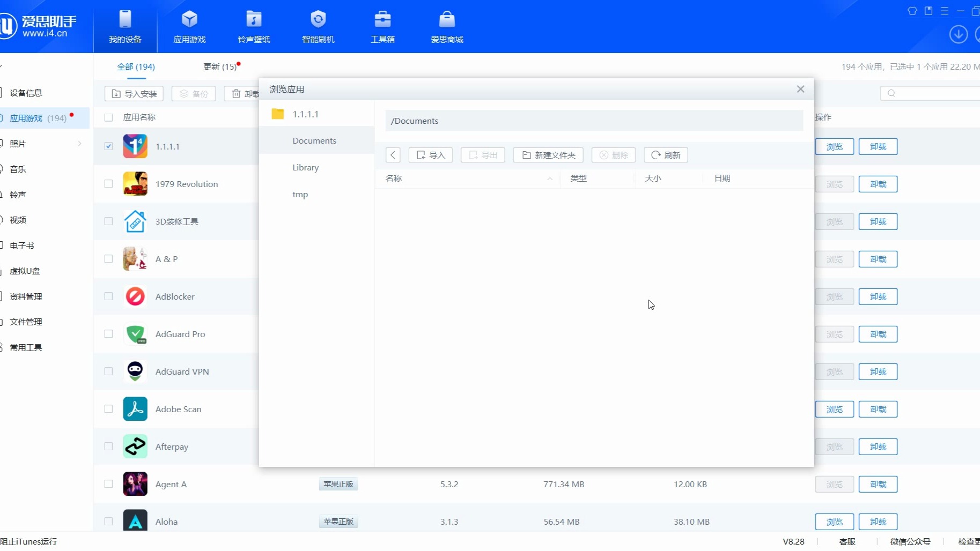Image resolution: width=980 pixels, height=551 pixels.
Task: Check the 3D装修工具 checkbox
Action: tap(108, 221)
